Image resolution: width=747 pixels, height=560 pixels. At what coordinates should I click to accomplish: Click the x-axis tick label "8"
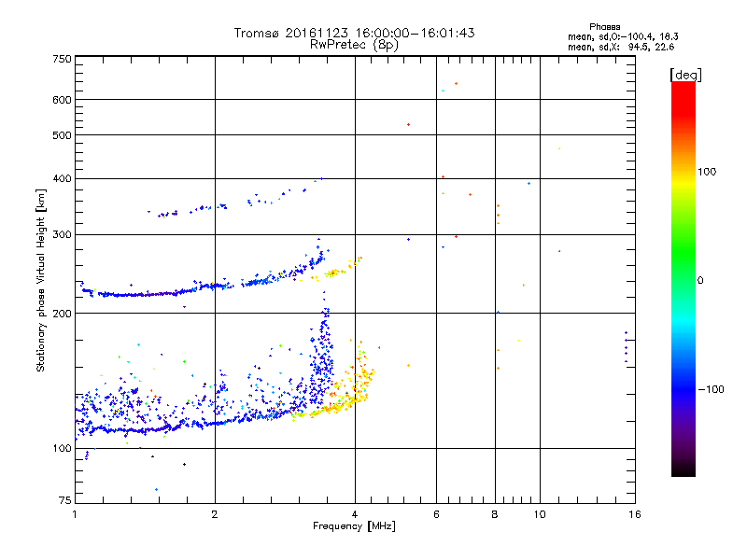(x=495, y=514)
